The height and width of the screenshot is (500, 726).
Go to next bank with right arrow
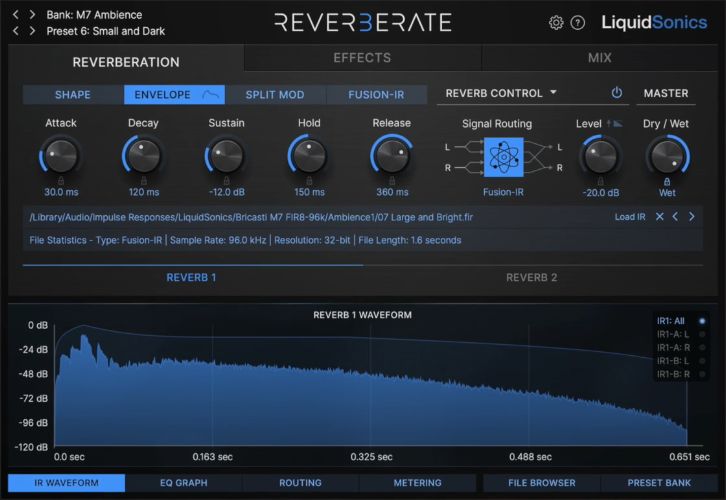[x=32, y=14]
